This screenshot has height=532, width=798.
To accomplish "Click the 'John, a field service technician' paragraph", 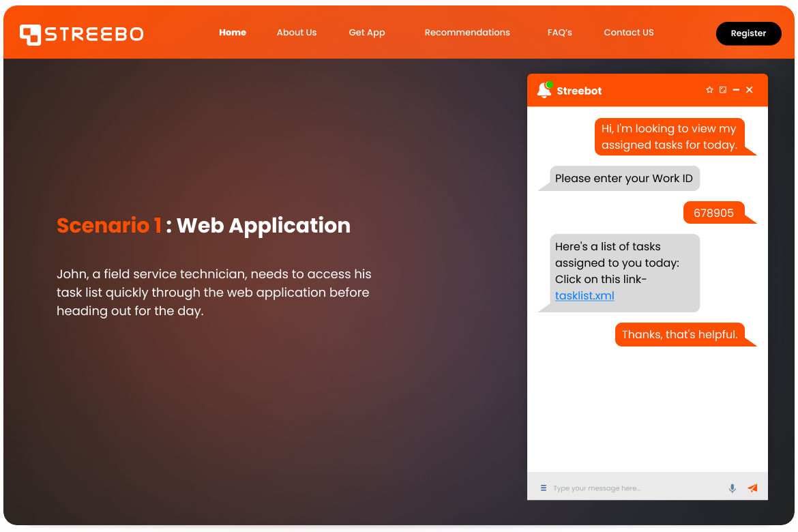I will pos(213,292).
